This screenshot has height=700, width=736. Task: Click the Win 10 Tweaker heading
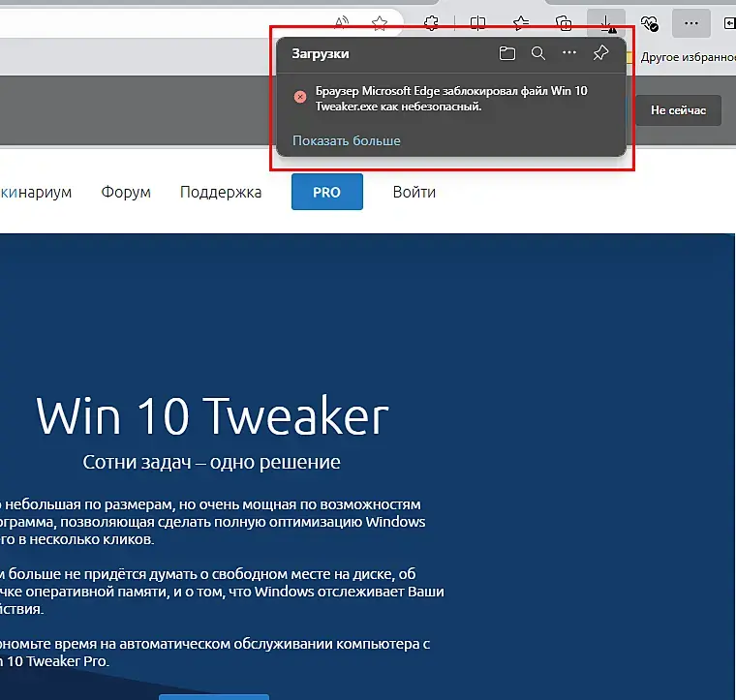tap(212, 415)
